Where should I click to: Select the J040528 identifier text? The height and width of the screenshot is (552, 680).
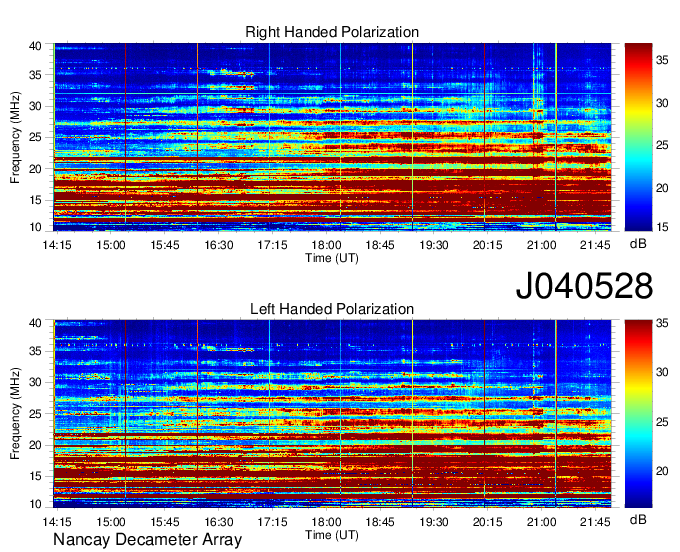(584, 286)
